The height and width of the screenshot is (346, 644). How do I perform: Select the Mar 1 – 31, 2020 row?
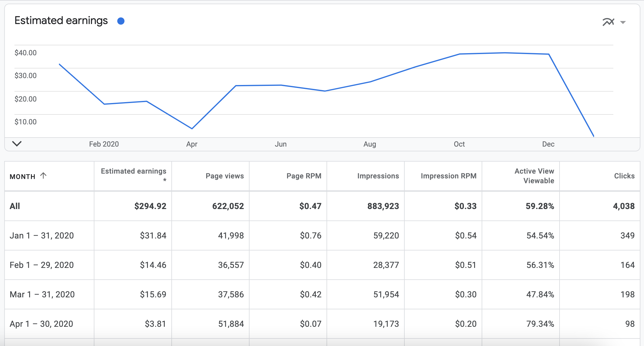(42, 294)
